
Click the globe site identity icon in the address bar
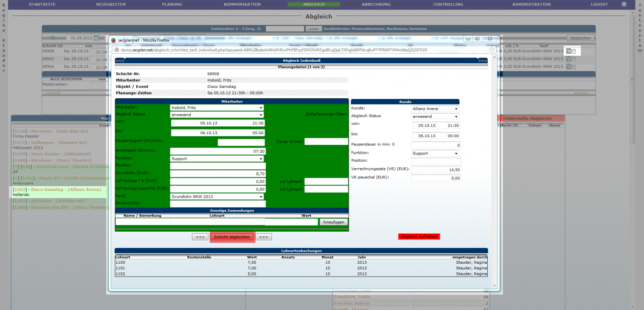[x=116, y=50]
